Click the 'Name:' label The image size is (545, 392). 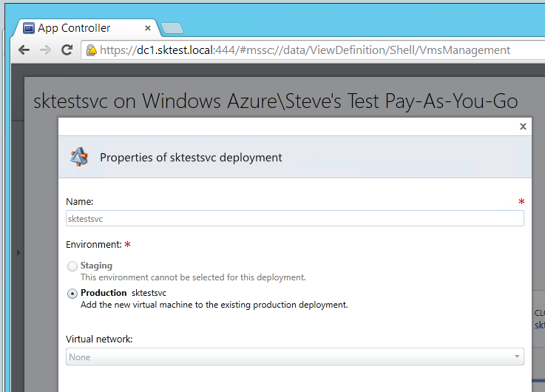80,202
